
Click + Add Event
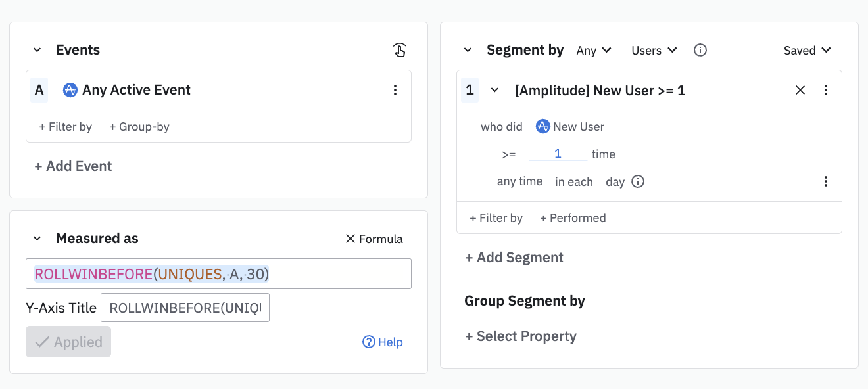[73, 166]
